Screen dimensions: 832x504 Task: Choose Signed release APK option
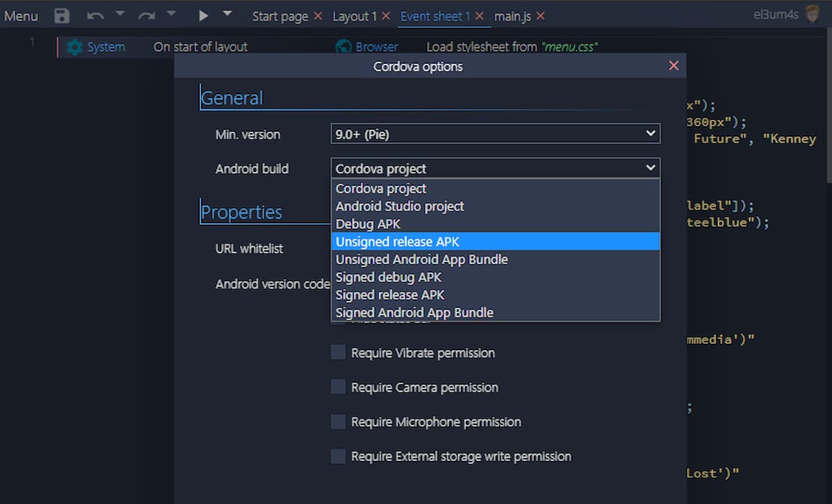pyautogui.click(x=495, y=295)
